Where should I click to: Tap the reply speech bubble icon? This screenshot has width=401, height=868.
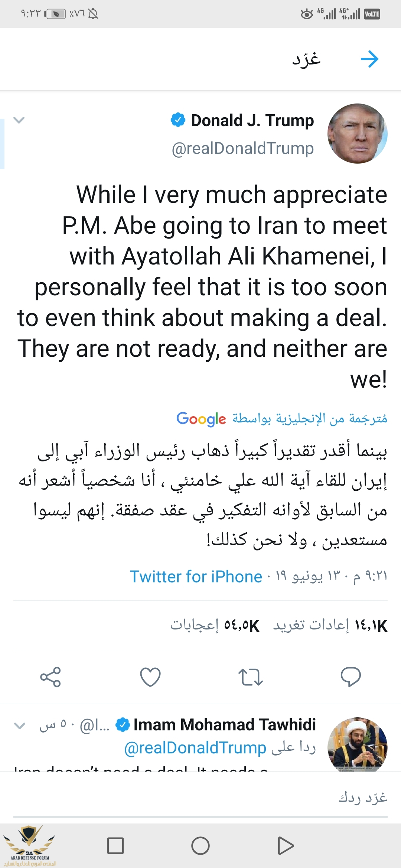[351, 677]
